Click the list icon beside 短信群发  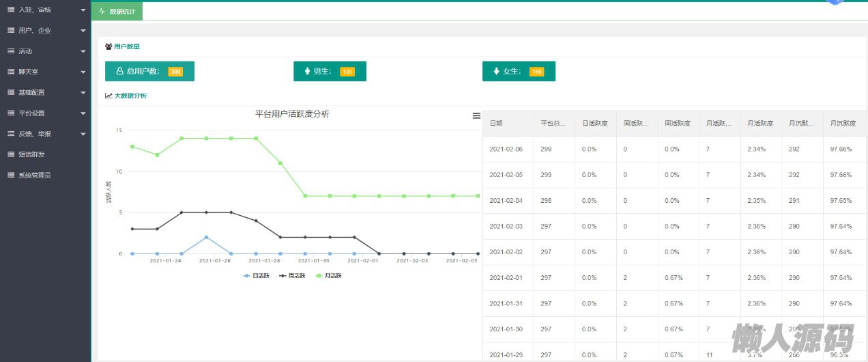click(11, 154)
